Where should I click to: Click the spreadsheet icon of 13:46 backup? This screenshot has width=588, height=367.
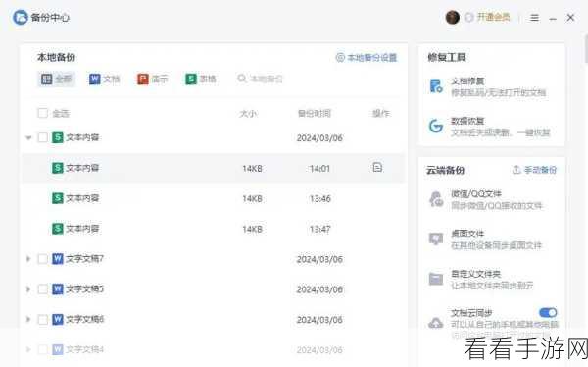(58, 198)
